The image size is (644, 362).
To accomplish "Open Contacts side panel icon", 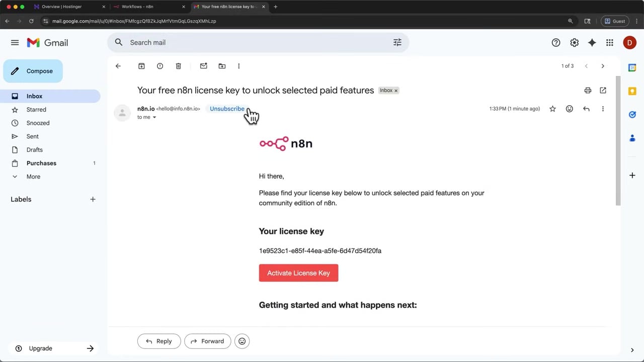I will [632, 138].
